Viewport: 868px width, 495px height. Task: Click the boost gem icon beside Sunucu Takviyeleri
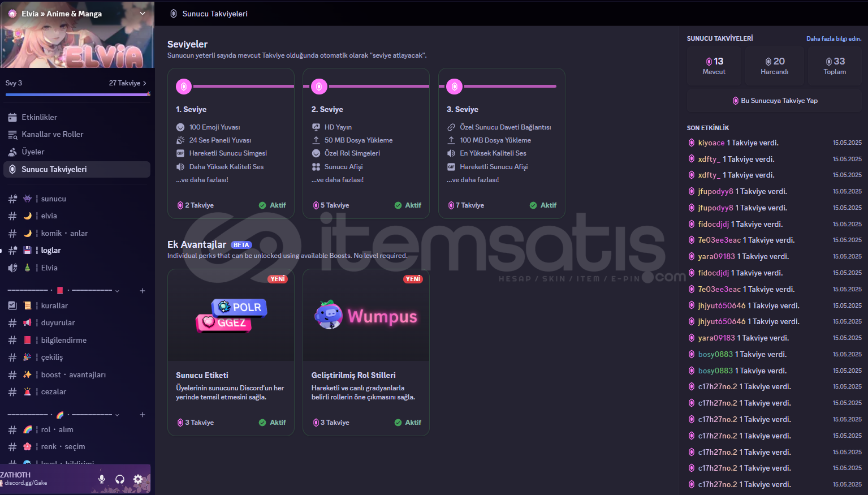(12, 169)
